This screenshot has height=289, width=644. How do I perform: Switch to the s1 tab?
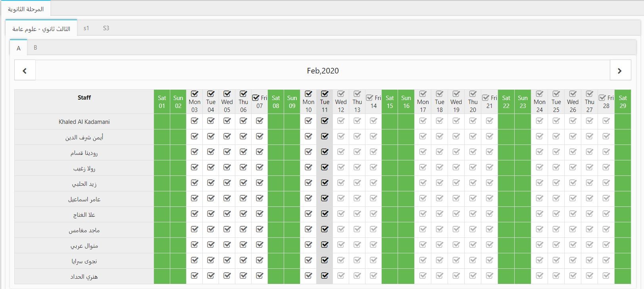point(87,28)
